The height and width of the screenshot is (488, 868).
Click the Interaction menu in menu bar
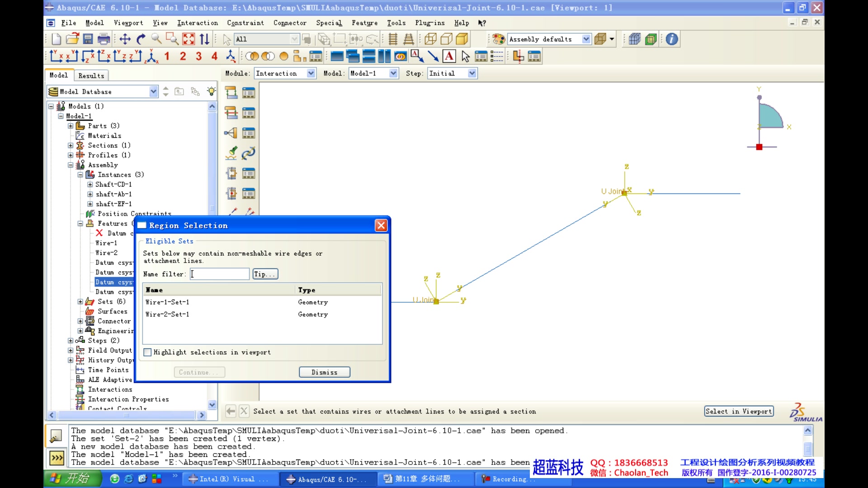(197, 23)
